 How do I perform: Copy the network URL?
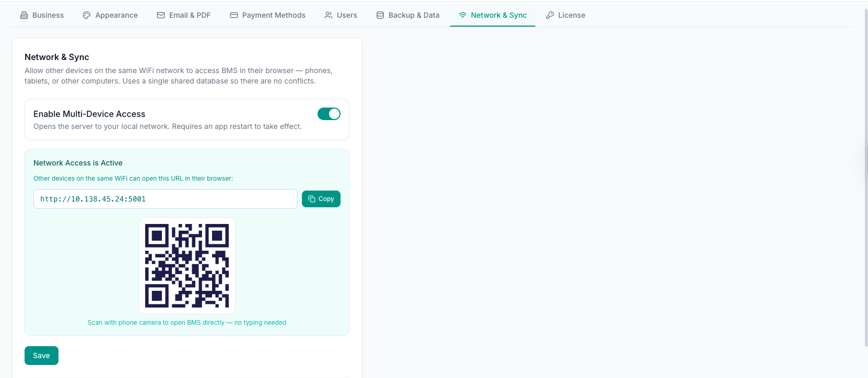tap(321, 199)
